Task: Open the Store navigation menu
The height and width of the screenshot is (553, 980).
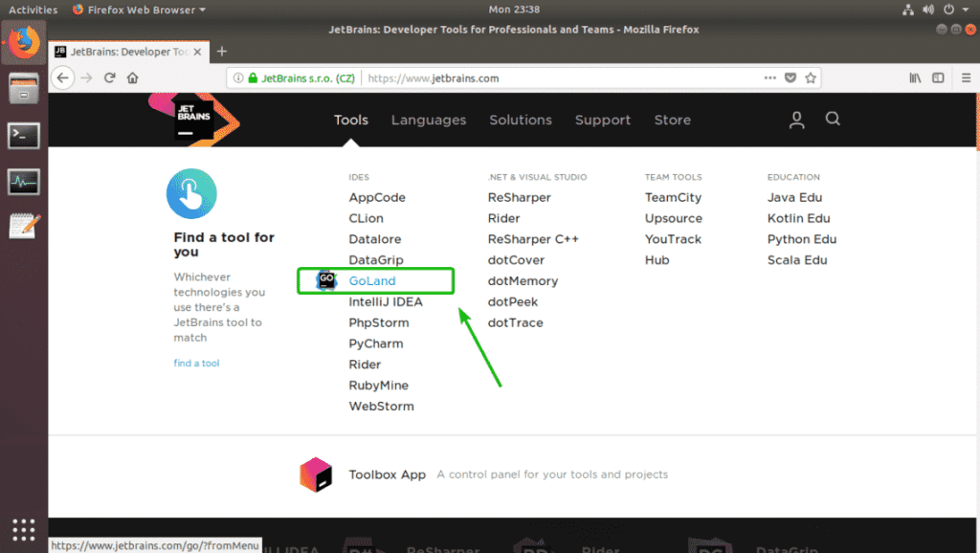Action: tap(673, 120)
